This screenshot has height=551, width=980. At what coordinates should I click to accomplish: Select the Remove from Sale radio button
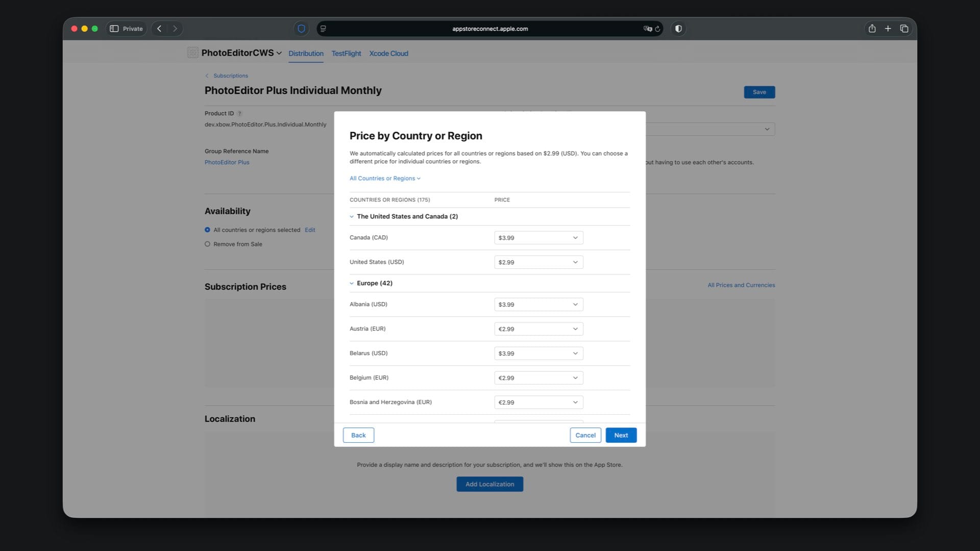coord(207,244)
